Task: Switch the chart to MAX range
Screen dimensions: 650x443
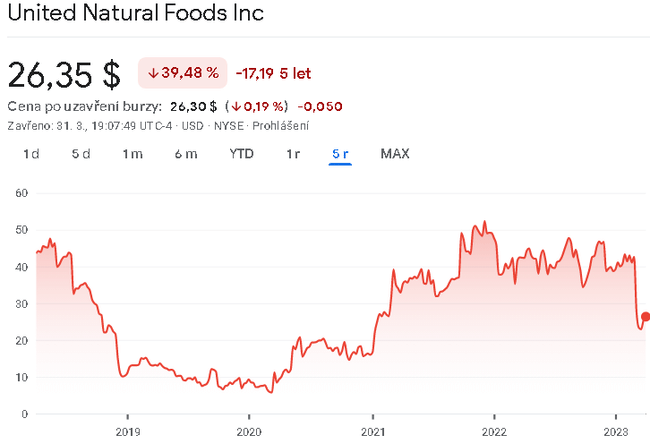Action: tap(395, 154)
